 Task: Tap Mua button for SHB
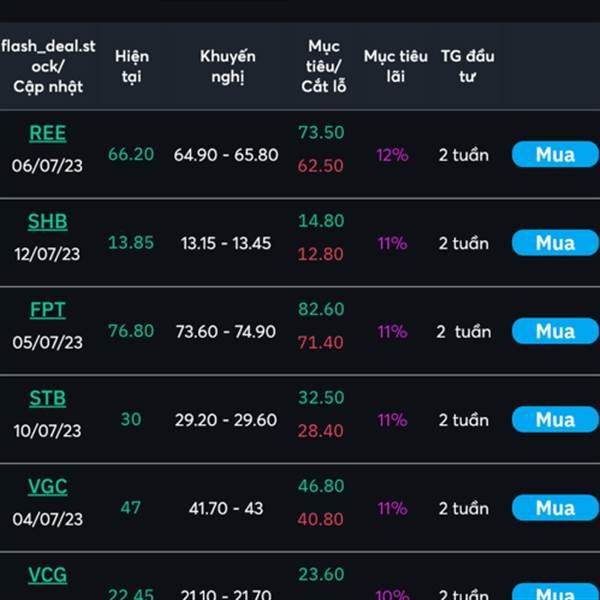click(555, 243)
